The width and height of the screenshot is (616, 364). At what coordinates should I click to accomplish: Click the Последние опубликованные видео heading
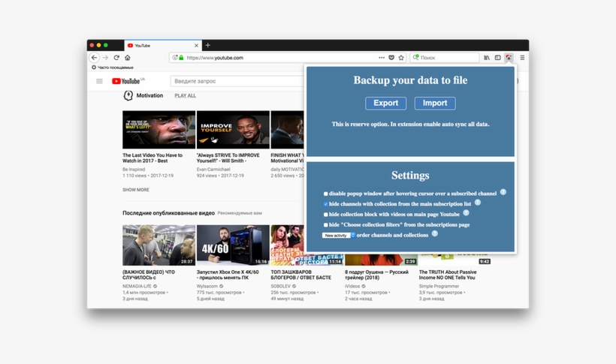pos(168,213)
